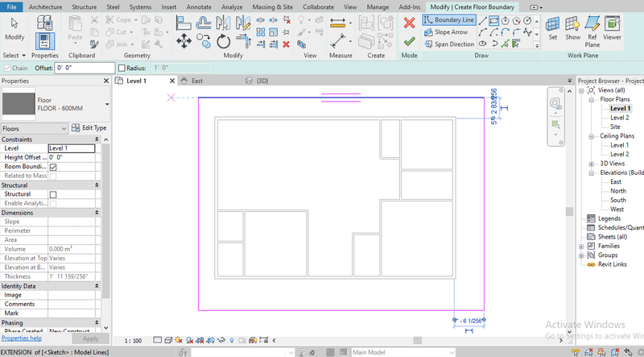This screenshot has height=357, width=644.
Task: Select the Copy tool
Action: (x=204, y=41)
